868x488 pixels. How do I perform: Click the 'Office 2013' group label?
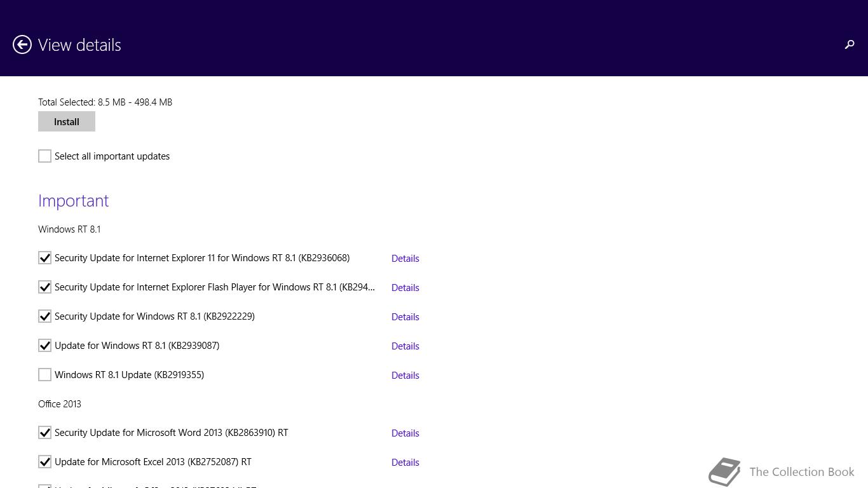(x=60, y=404)
